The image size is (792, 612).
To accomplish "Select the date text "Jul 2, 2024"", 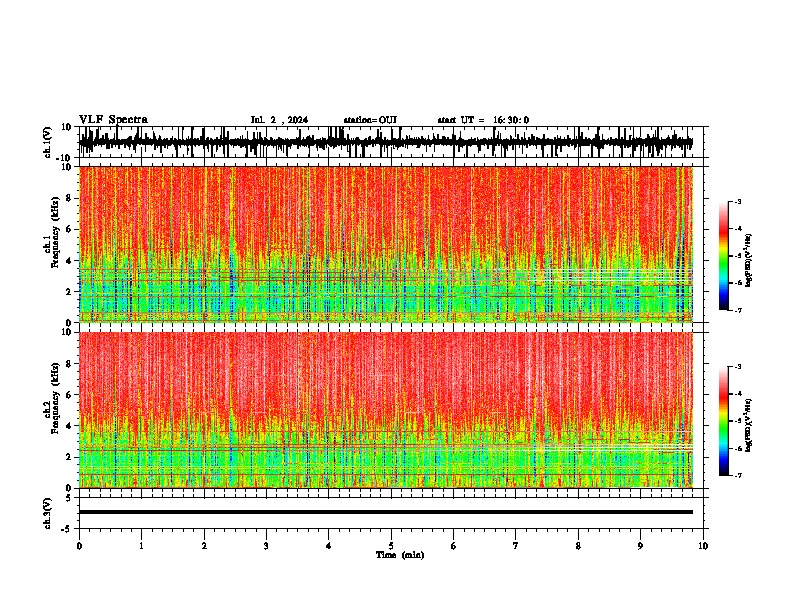I will [279, 120].
